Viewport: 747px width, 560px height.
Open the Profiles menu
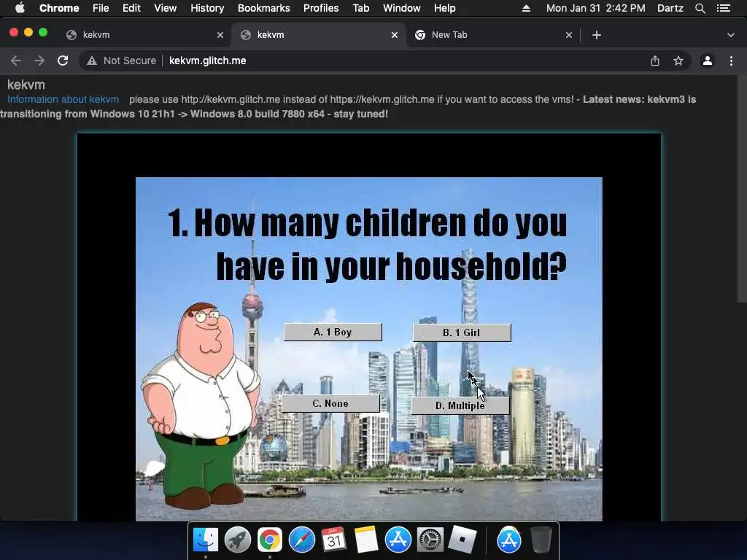tap(321, 8)
